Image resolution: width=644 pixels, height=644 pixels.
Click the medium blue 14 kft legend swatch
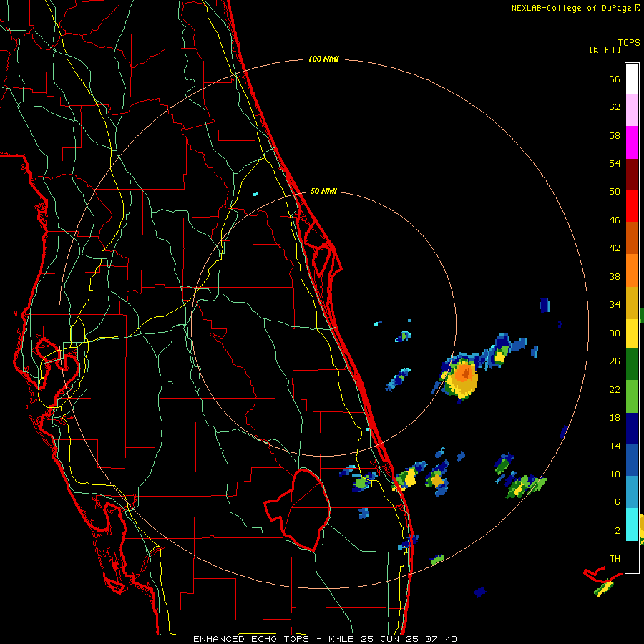pos(632,461)
